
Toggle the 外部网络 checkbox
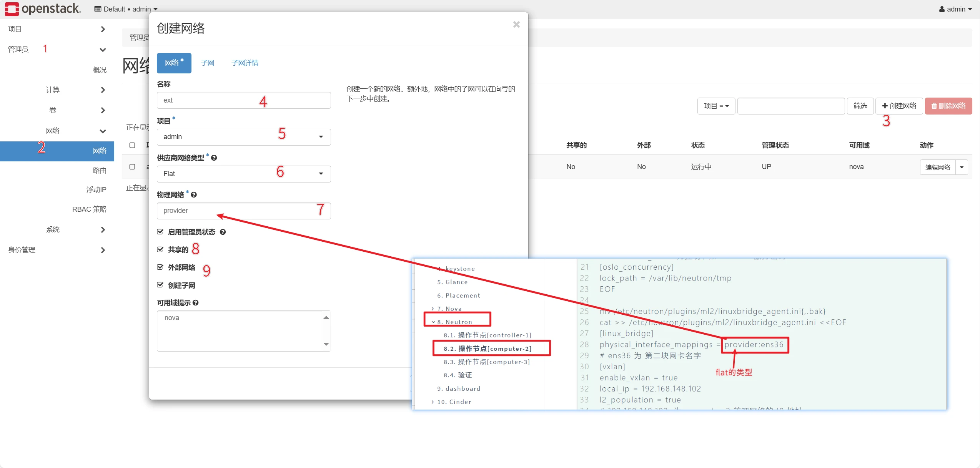pyautogui.click(x=160, y=267)
